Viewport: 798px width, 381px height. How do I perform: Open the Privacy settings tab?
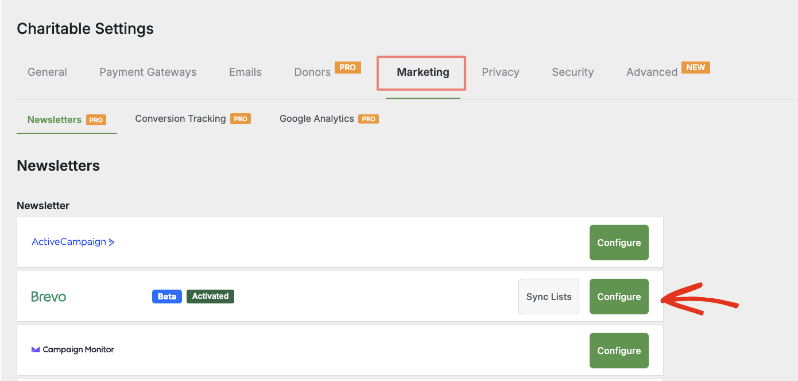[500, 72]
